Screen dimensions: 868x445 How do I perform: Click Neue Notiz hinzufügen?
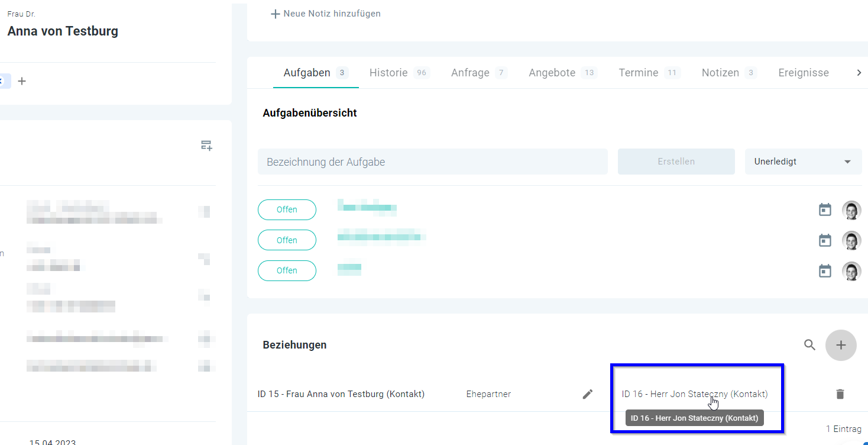326,14
